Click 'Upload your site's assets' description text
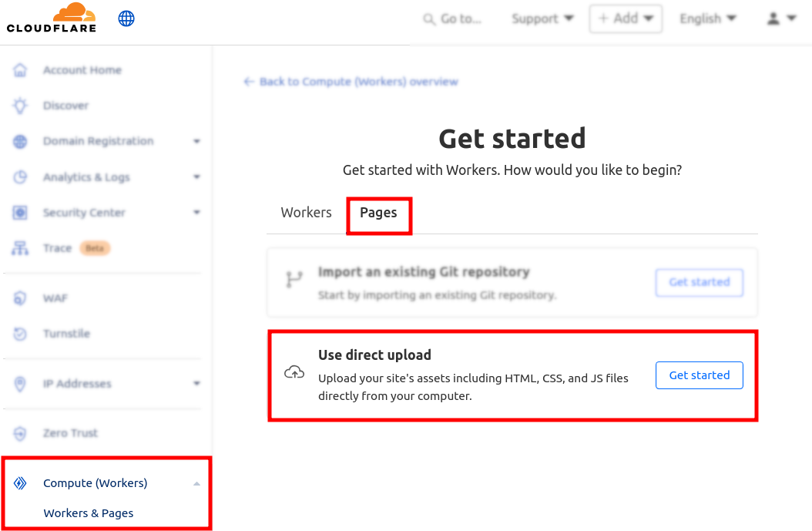The height and width of the screenshot is (531, 812). pyautogui.click(x=473, y=387)
